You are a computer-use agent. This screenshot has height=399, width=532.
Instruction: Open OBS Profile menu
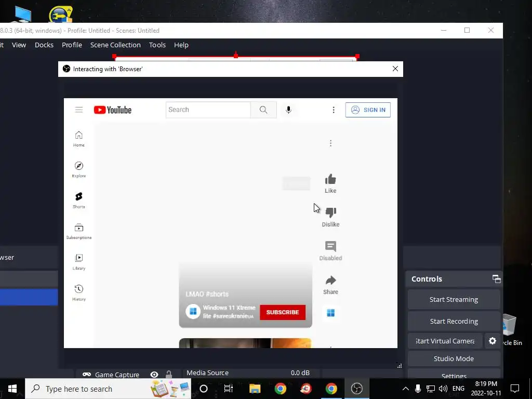(x=72, y=45)
